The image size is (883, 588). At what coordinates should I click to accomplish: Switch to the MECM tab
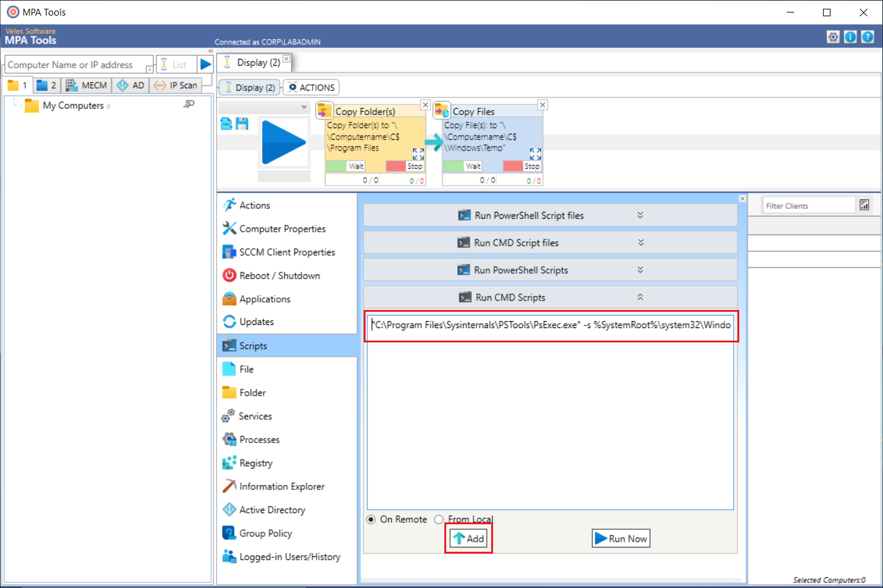pos(87,85)
